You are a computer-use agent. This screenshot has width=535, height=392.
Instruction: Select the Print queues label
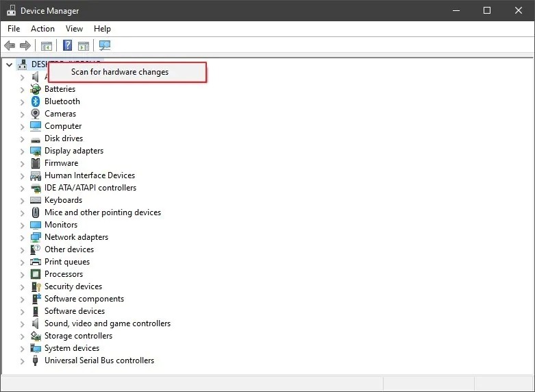point(67,262)
